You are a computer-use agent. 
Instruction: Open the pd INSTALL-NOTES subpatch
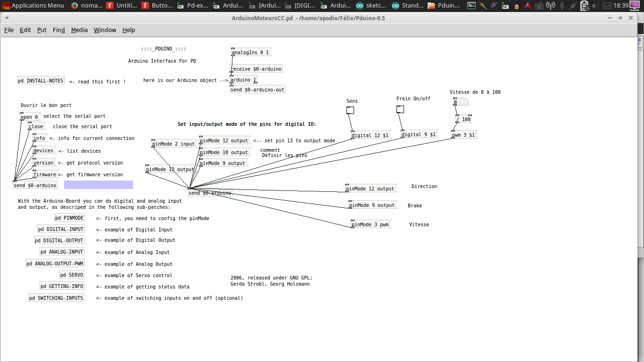(x=41, y=81)
